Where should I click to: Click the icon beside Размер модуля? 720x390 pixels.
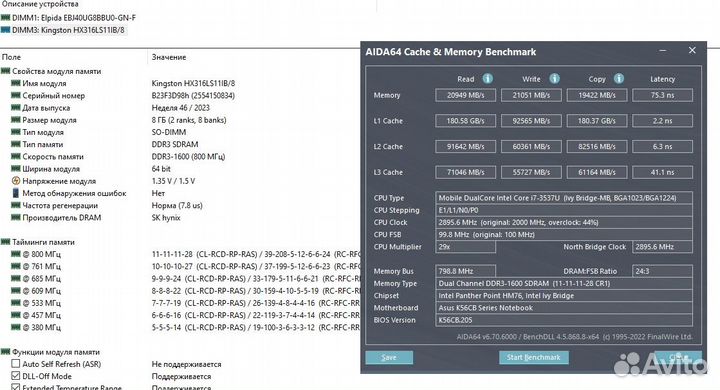click(x=16, y=120)
